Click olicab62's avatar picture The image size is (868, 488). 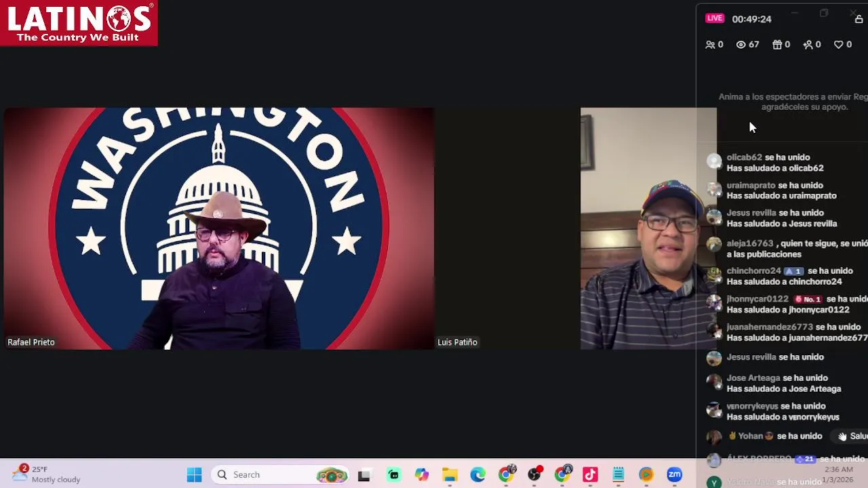pyautogui.click(x=713, y=161)
